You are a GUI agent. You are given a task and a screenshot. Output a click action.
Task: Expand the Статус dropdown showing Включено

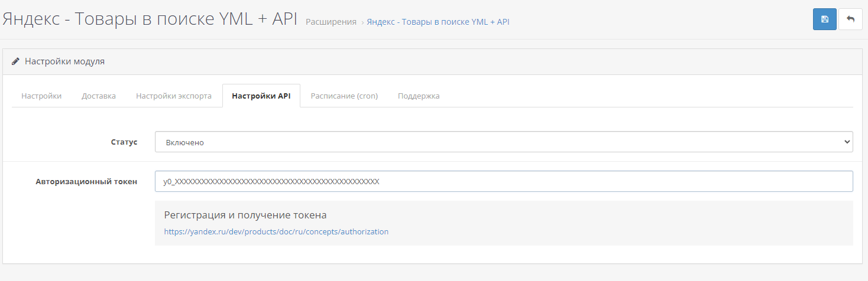[504, 142]
